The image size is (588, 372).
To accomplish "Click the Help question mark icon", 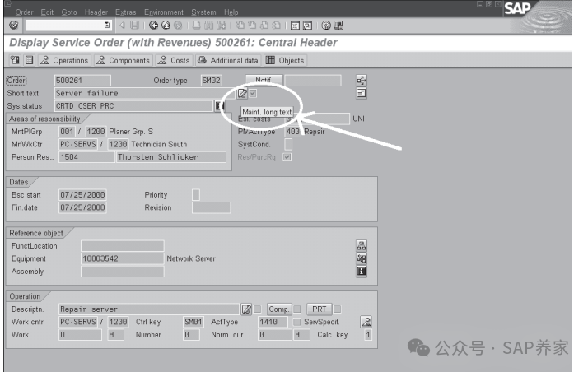I will [x=326, y=25].
